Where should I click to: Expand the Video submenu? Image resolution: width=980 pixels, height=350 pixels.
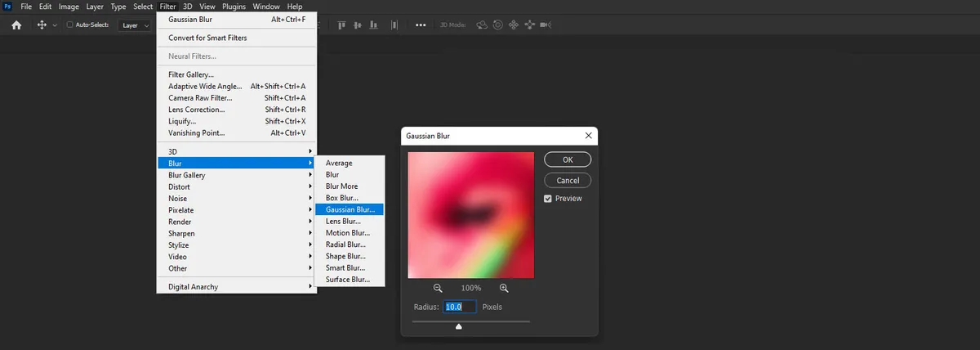pos(237,257)
